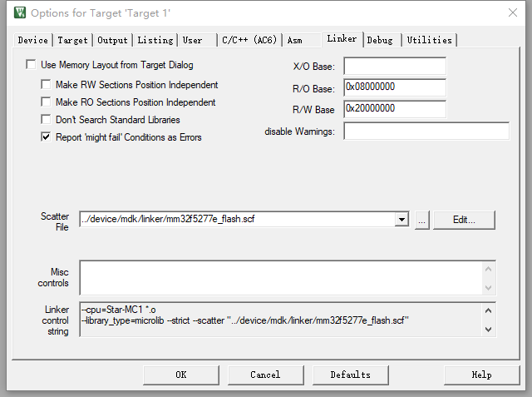Switch to the Device tab
Image resolution: width=532 pixels, height=397 pixels.
[x=33, y=40]
